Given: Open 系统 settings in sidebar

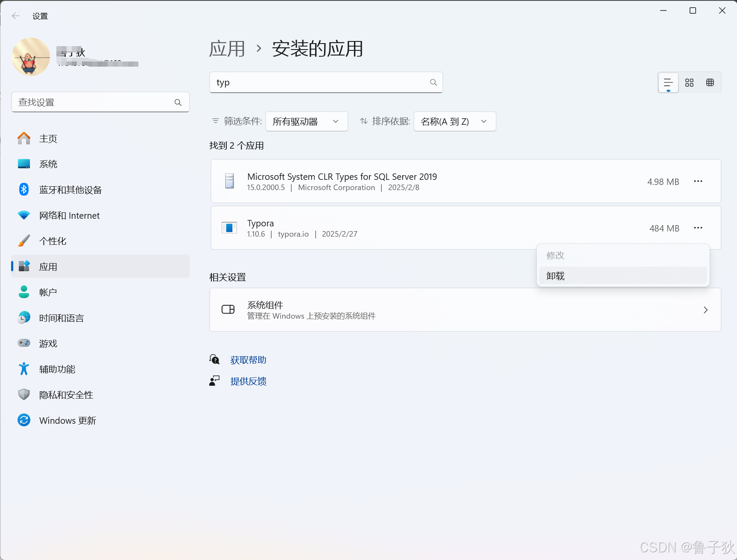Looking at the screenshot, I should point(100,164).
